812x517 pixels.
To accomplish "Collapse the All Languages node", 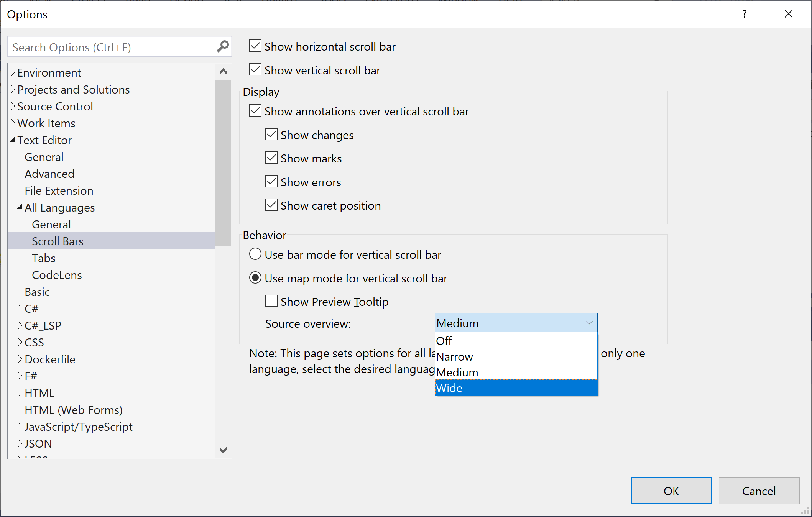I will [19, 207].
